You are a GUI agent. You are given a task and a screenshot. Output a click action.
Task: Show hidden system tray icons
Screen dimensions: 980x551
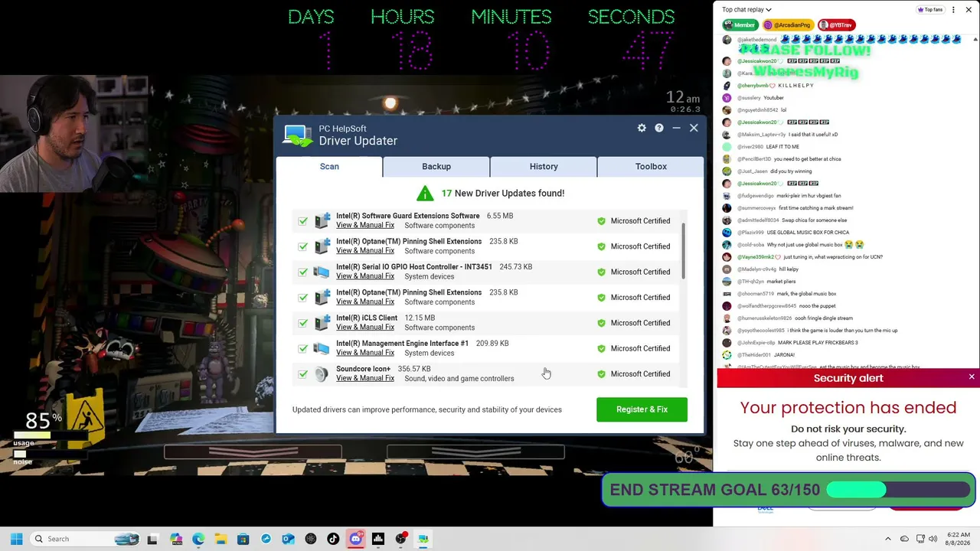(x=888, y=539)
